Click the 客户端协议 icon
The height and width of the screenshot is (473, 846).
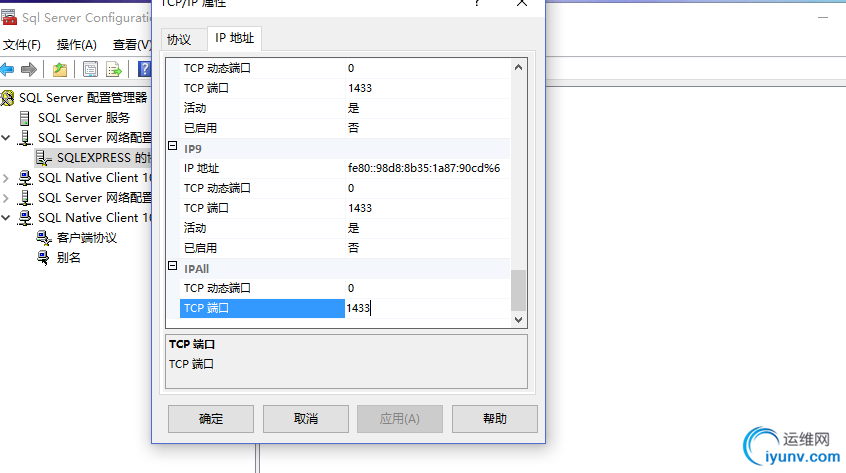[x=44, y=238]
